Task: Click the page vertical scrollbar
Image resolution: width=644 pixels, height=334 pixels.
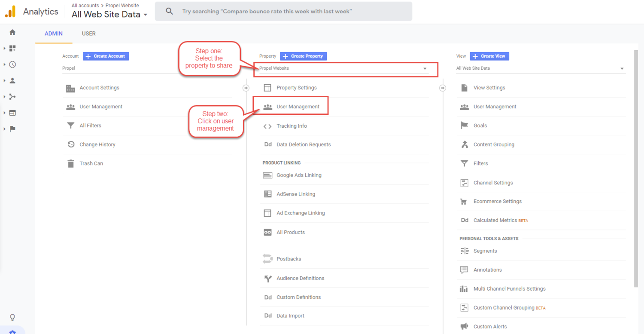Action: (x=636, y=169)
